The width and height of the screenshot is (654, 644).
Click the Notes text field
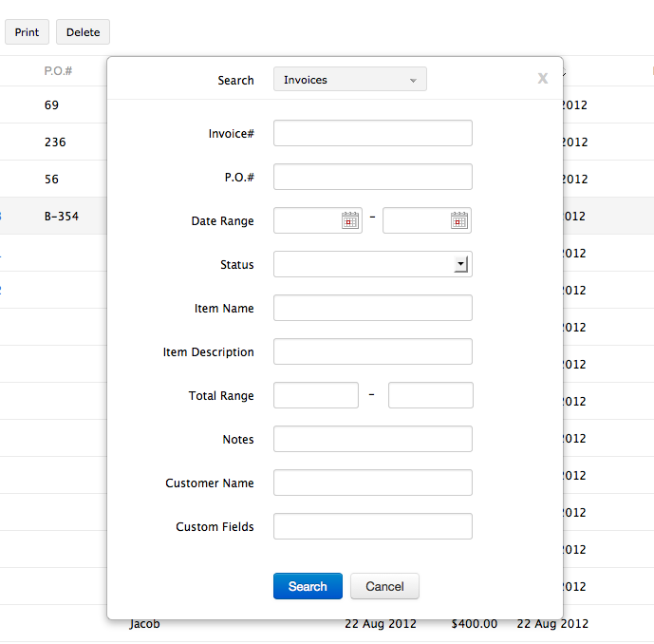click(x=372, y=439)
